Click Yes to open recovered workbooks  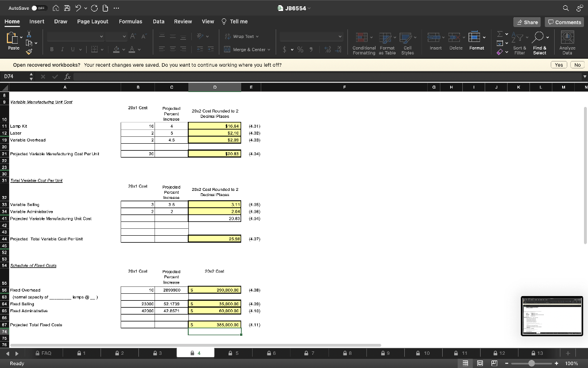(558, 64)
